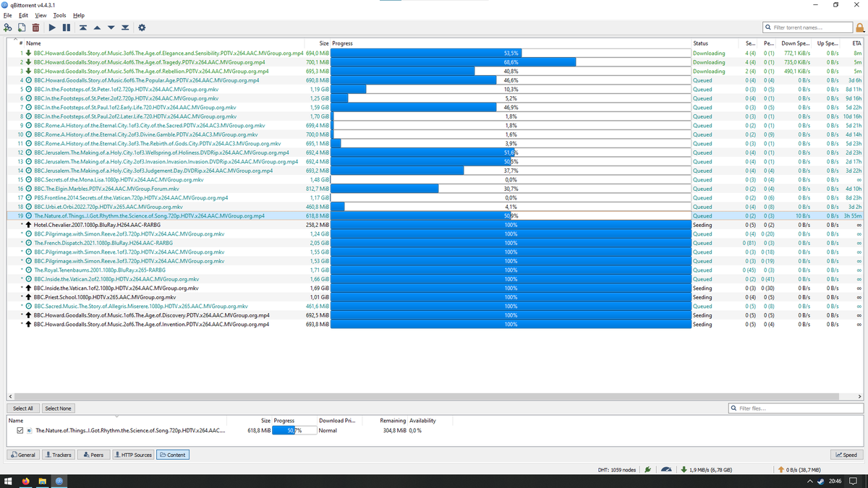Click the Select All button
This screenshot has width=868, height=488.
(x=23, y=408)
